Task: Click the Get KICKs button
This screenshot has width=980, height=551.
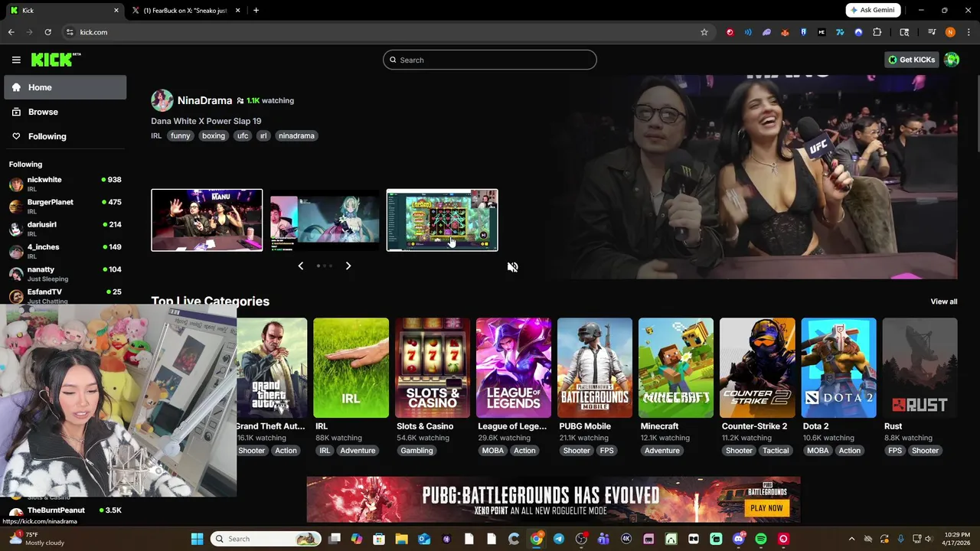Action: click(x=911, y=60)
